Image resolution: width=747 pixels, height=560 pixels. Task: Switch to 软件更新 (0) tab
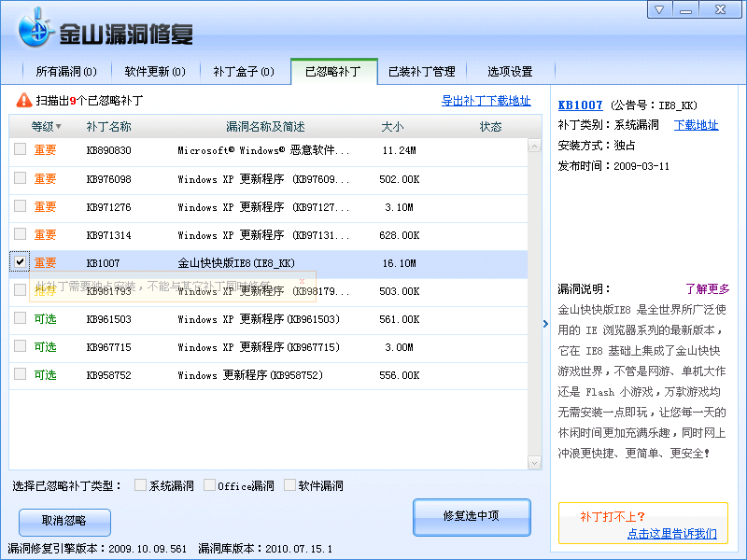pos(155,72)
